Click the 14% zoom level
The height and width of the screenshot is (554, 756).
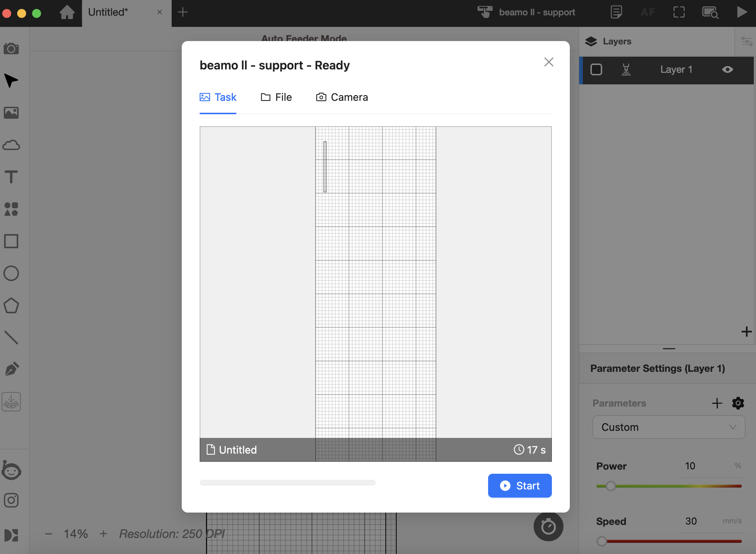(x=76, y=534)
